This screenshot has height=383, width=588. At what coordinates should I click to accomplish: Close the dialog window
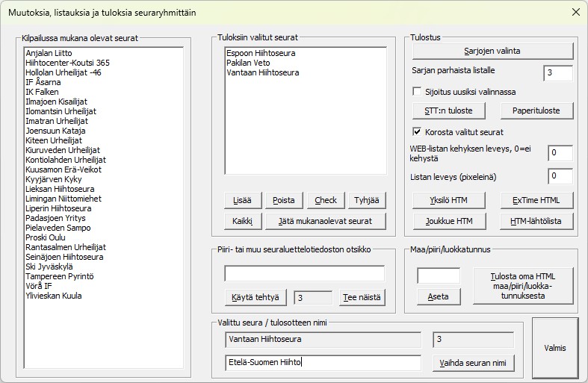click(575, 12)
